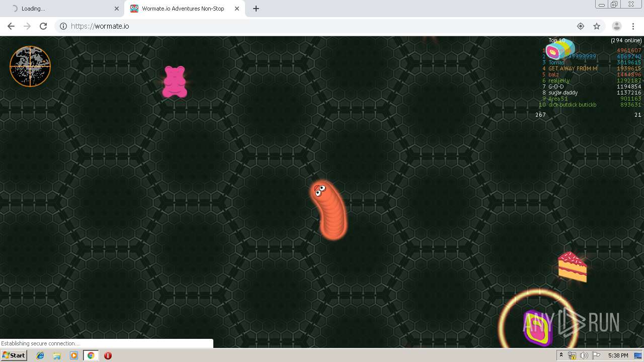Click the circular minimap radar

[30, 66]
